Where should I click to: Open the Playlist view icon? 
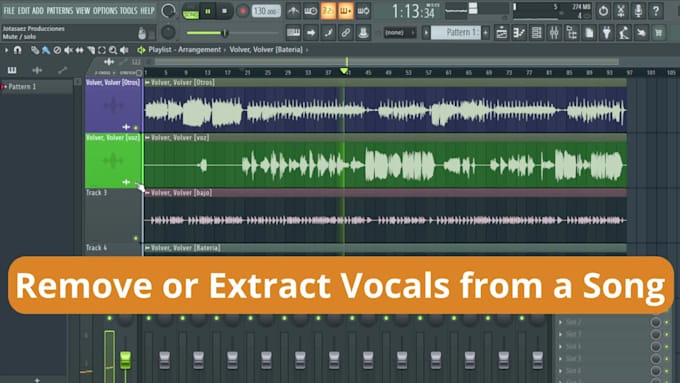[x=501, y=33]
